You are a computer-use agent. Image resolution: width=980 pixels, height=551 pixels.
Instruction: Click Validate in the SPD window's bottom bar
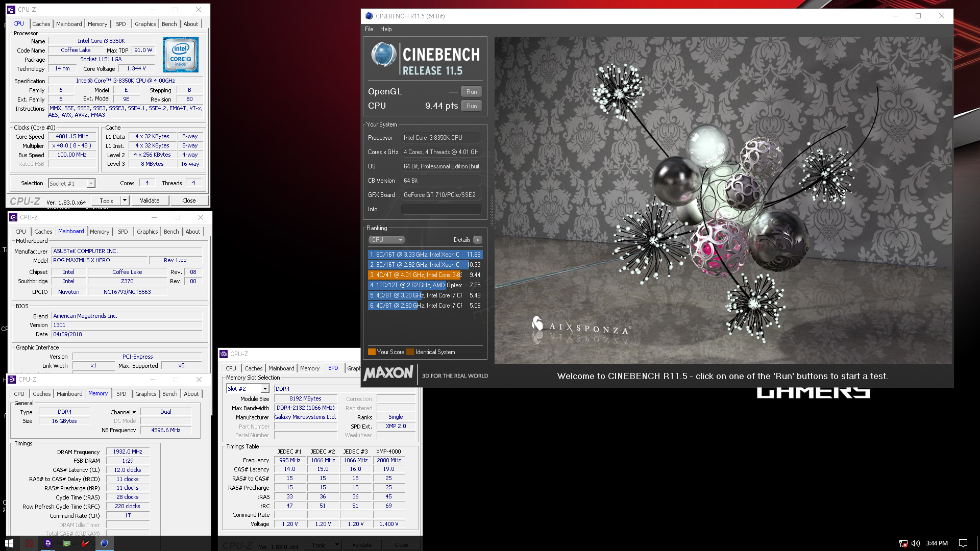click(x=362, y=545)
